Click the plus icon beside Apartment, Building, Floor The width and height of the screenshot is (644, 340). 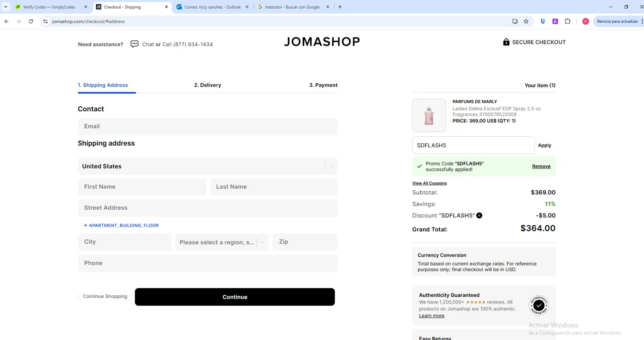click(85, 225)
